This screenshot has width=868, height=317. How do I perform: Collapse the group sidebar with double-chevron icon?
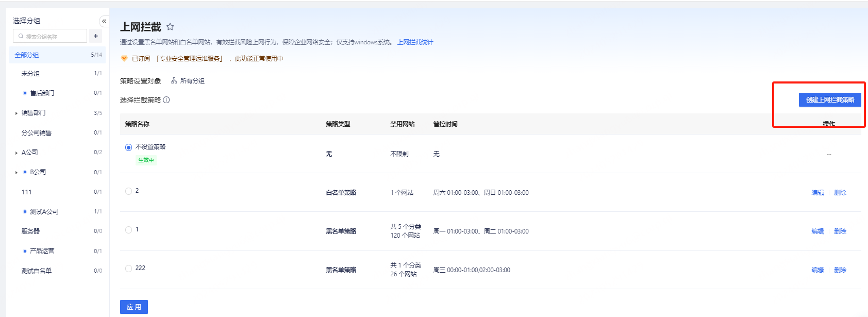[104, 21]
